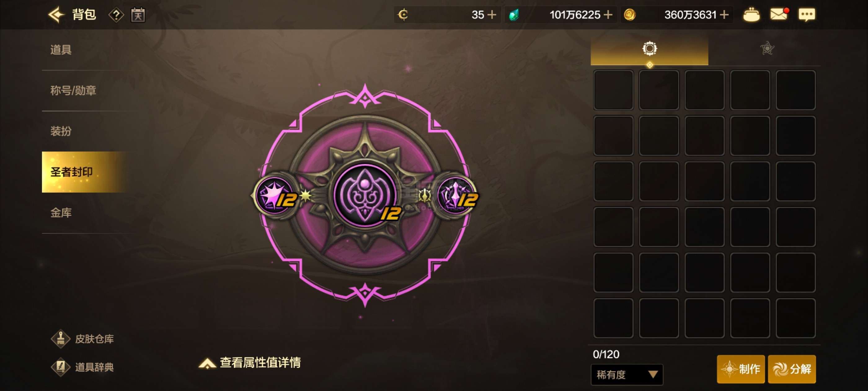
Task: Click the 制作 craft button
Action: pos(741,369)
